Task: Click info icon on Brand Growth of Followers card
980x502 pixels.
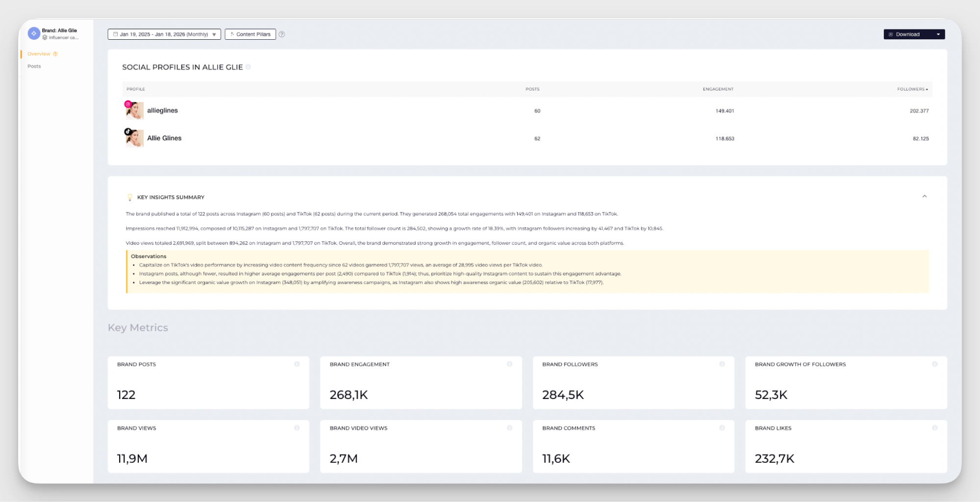Action: pos(934,364)
